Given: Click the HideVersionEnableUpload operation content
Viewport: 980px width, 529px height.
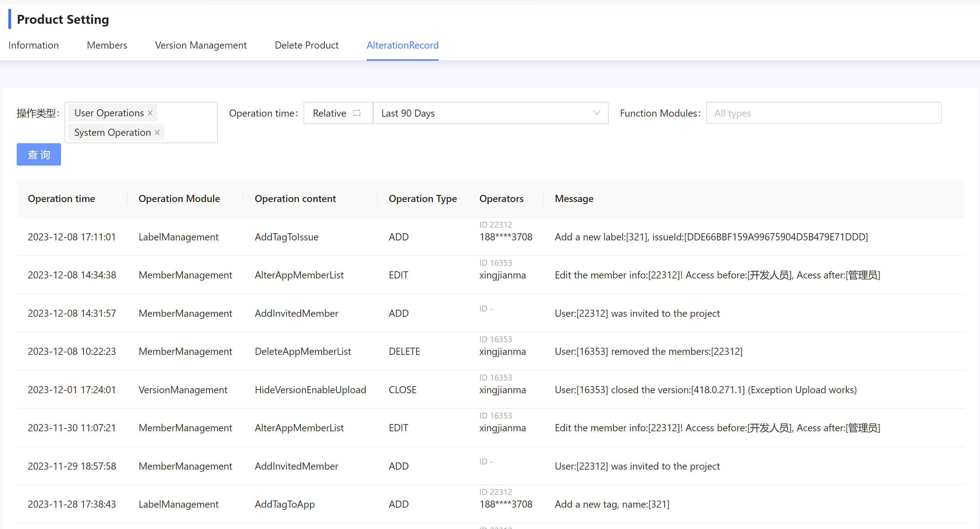Looking at the screenshot, I should (310, 390).
